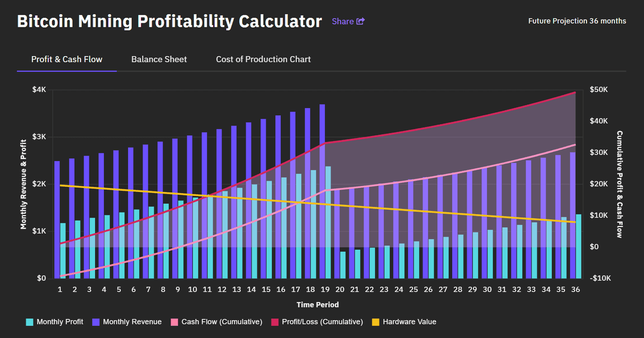Toggle the Cash Flow (Cumulative) legend swatch
Viewport: 644px width, 338px height.
174,322
